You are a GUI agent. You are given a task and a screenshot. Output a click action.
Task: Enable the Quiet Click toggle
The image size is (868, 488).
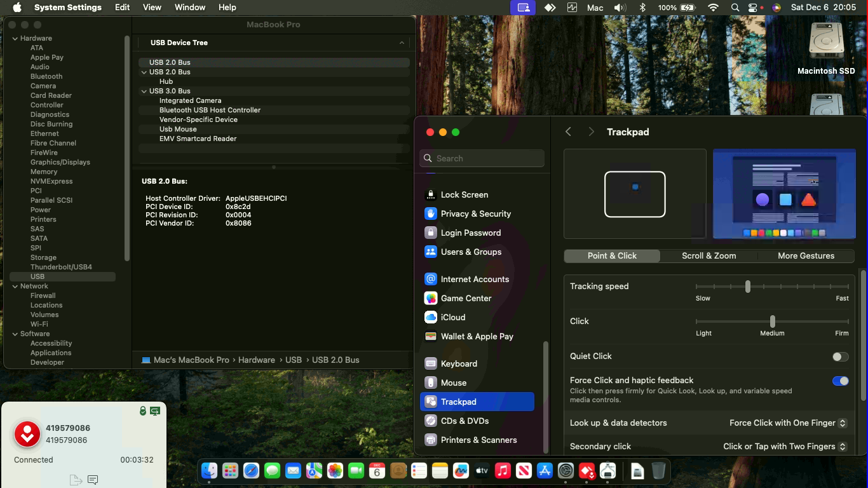(x=840, y=356)
